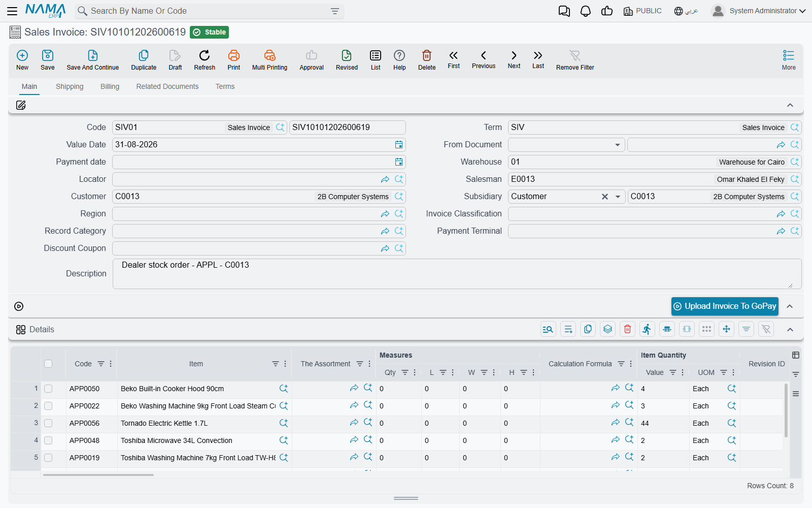Click Upload Invoice To GoPay
This screenshot has width=812, height=508.
pos(725,306)
